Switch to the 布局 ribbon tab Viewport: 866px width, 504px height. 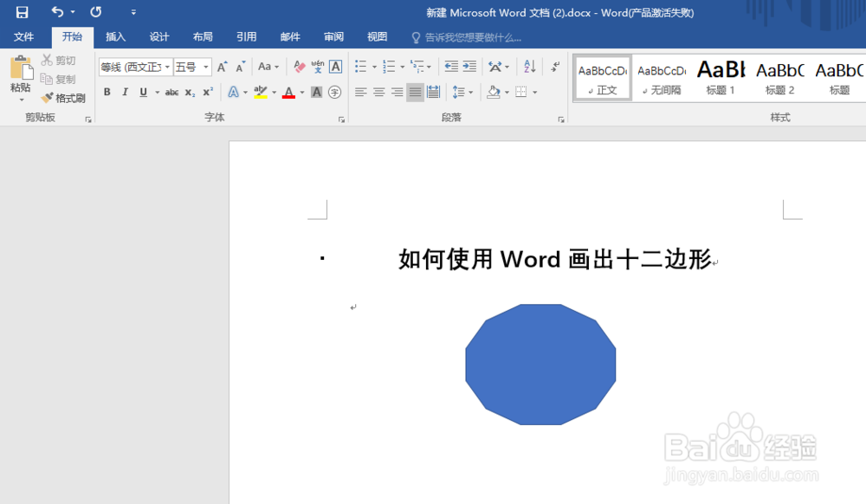[x=203, y=37]
